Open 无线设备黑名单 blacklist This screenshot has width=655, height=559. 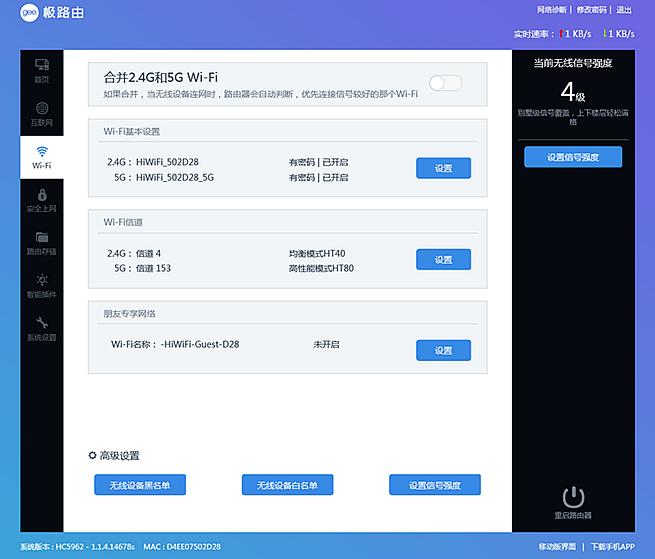140,485
